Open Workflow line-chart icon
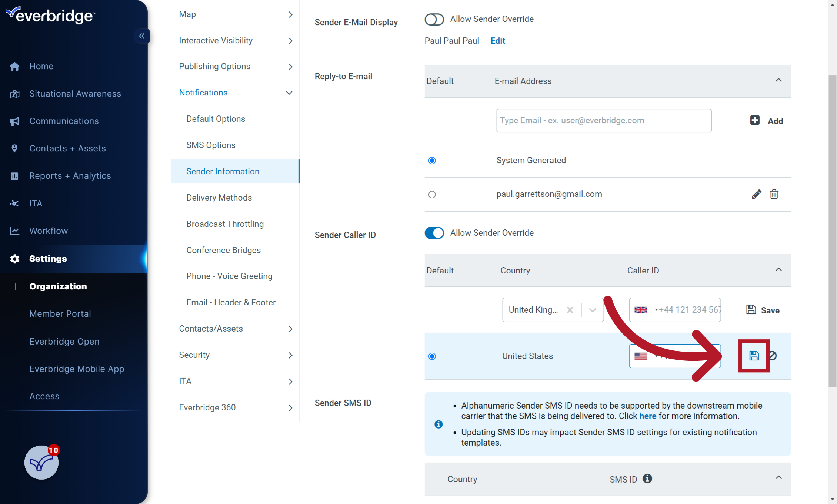837x504 pixels. pos(14,231)
